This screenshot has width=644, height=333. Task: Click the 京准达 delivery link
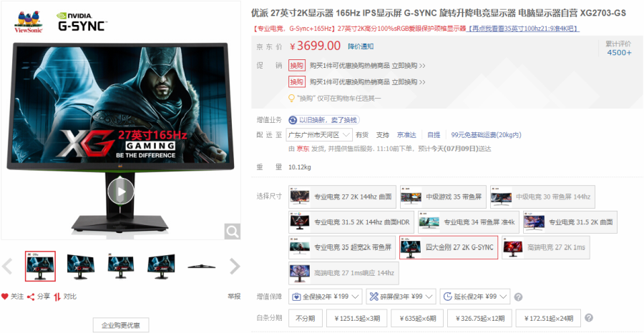(x=406, y=135)
